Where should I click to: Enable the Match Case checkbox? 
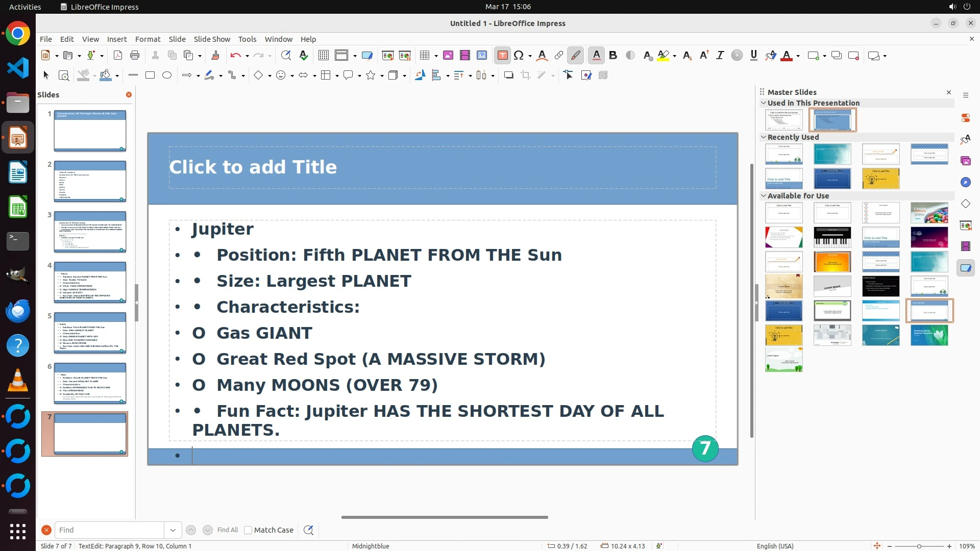[248, 530]
